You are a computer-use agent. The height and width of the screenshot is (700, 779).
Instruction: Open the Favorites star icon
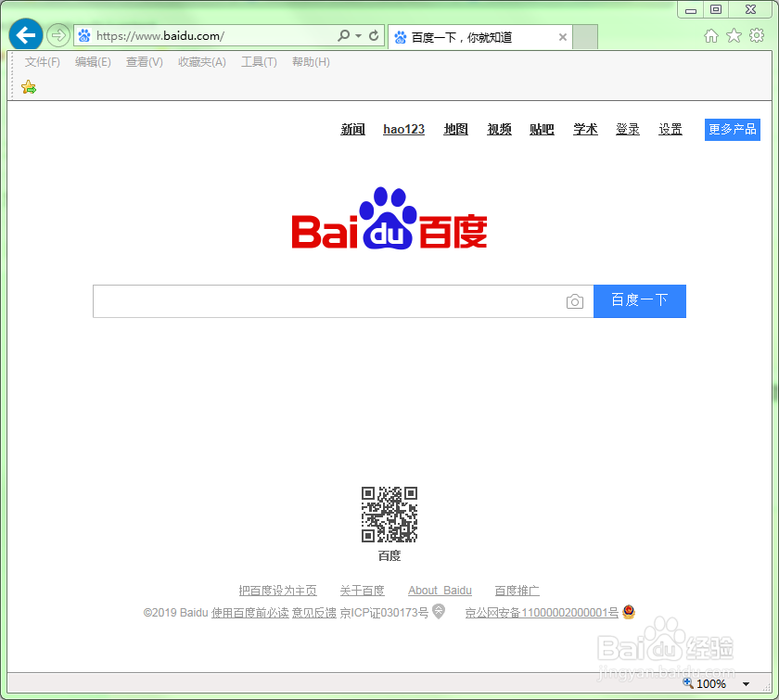[x=732, y=34]
